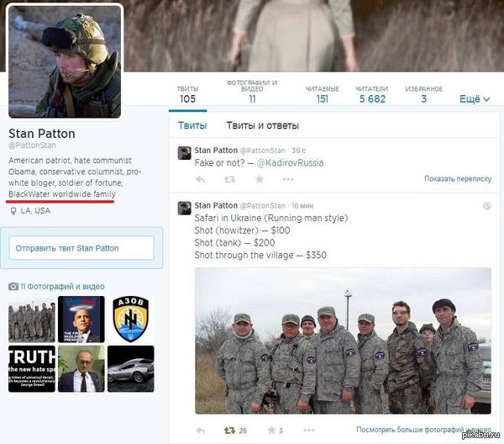Click the @KadirovRussia mention link
This screenshot has height=444, width=504.
coord(290,163)
